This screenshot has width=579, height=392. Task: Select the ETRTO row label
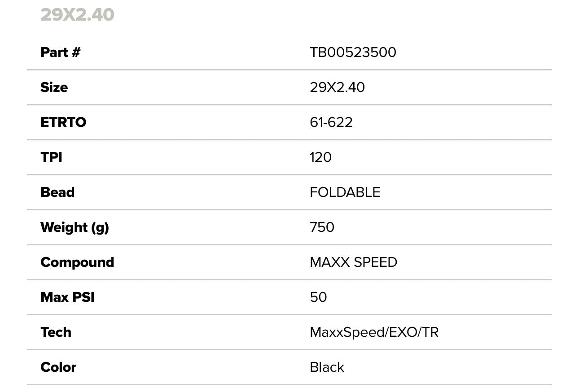tap(63, 122)
